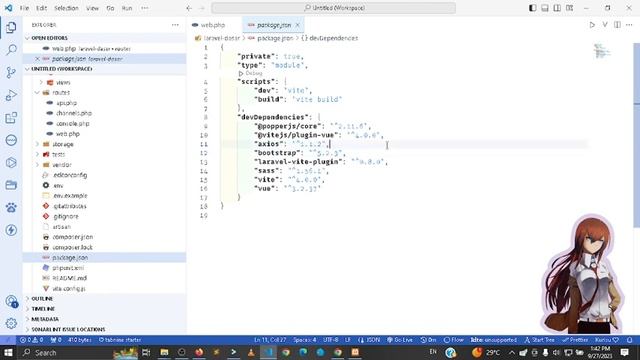Open README.md in the file tree
The height and width of the screenshot is (360, 640).
pos(69,278)
